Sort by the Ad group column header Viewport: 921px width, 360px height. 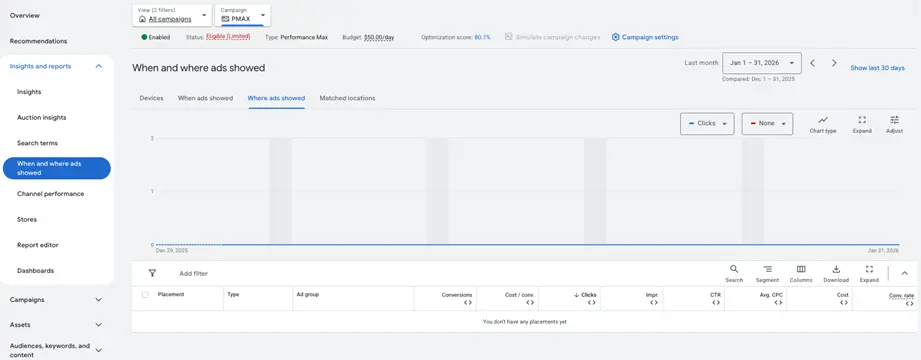click(x=308, y=294)
